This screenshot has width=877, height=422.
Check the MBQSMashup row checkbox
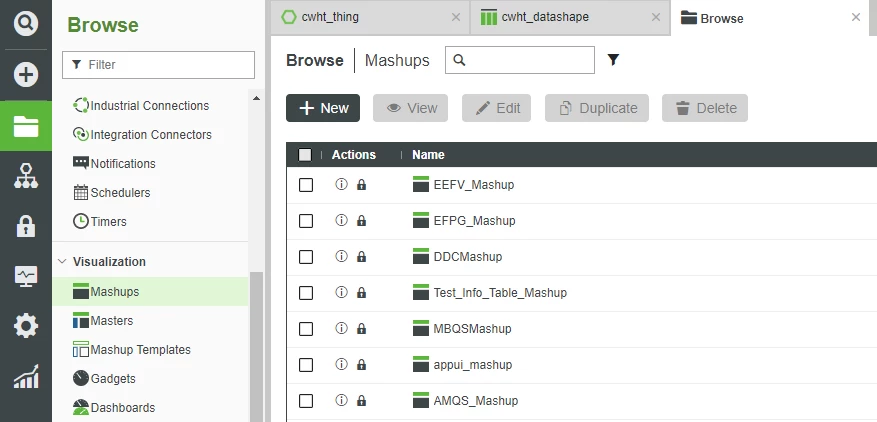306,329
